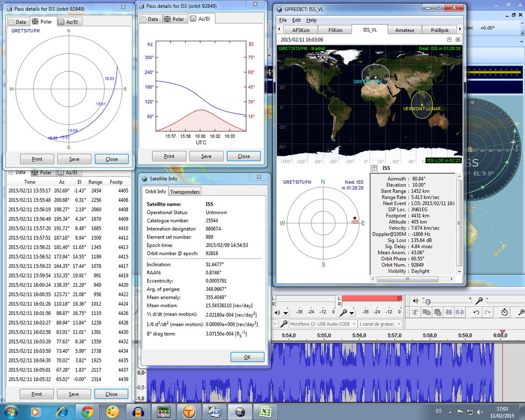The height and width of the screenshot is (420, 525).
Task: Click the Audacity recording meter microphone icon
Action: 344,312
